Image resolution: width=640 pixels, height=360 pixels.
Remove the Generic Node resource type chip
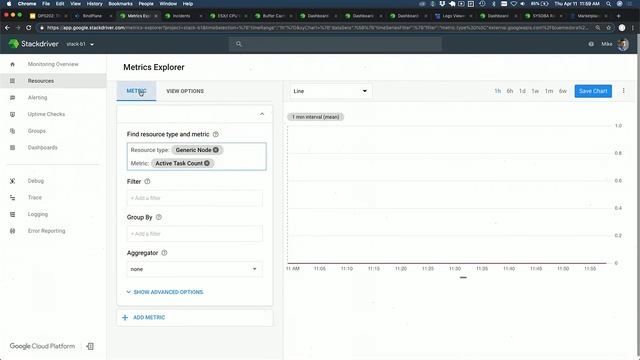point(216,150)
